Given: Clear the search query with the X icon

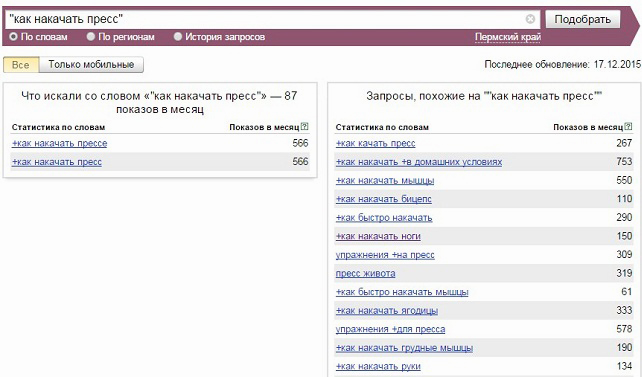Looking at the screenshot, I should click(530, 19).
